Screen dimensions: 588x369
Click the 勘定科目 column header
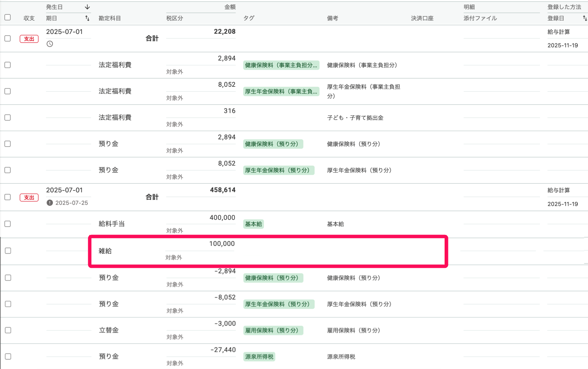[110, 18]
